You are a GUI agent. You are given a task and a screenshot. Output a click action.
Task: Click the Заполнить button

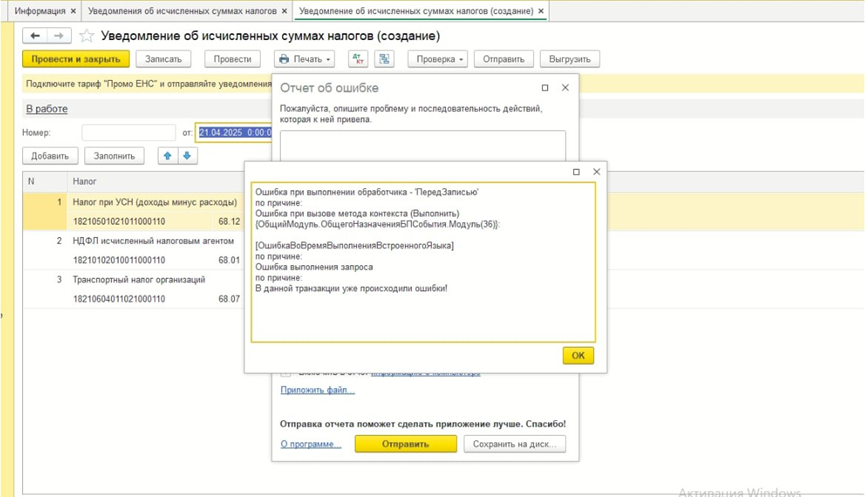click(x=114, y=156)
